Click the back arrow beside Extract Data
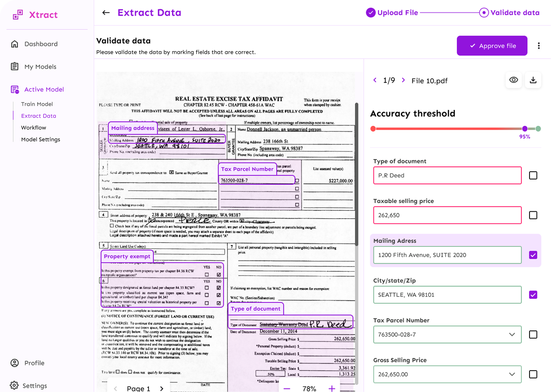Screen dimensions: 551x392 pos(106,13)
